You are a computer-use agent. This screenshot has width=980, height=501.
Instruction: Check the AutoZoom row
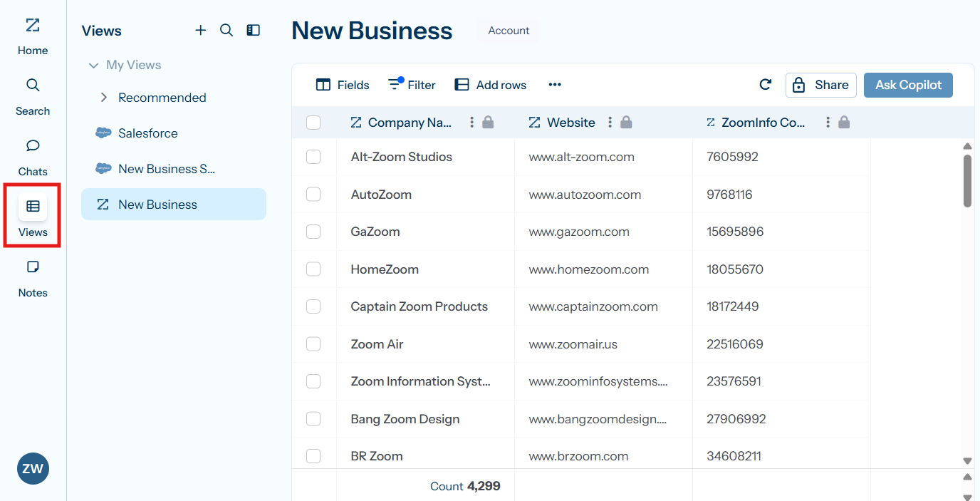click(313, 195)
